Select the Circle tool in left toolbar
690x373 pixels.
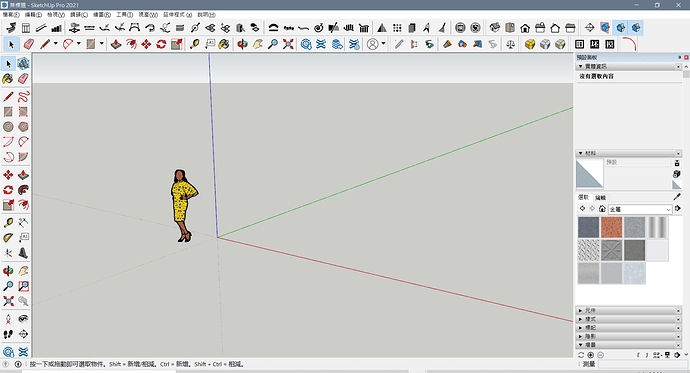8,127
